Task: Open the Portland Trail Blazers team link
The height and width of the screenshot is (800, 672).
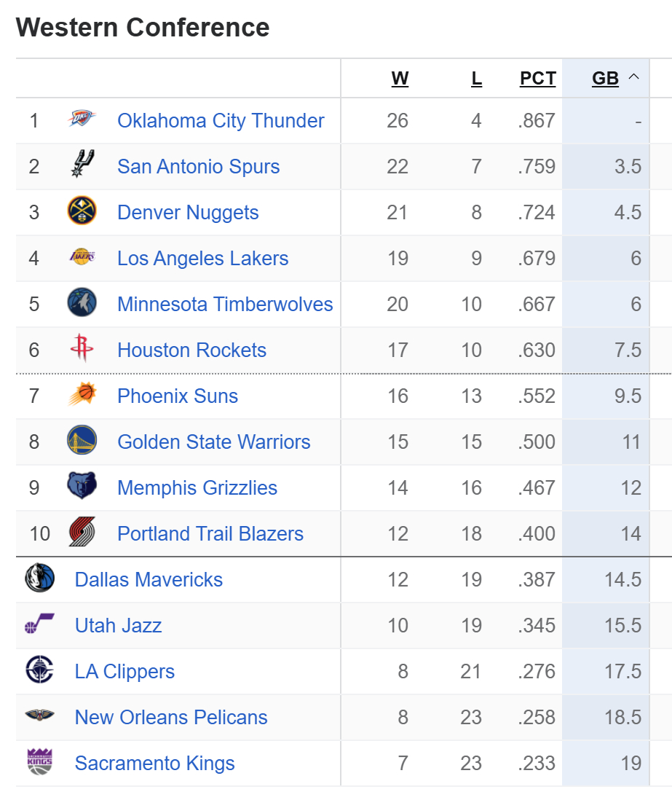Action: click(x=210, y=533)
